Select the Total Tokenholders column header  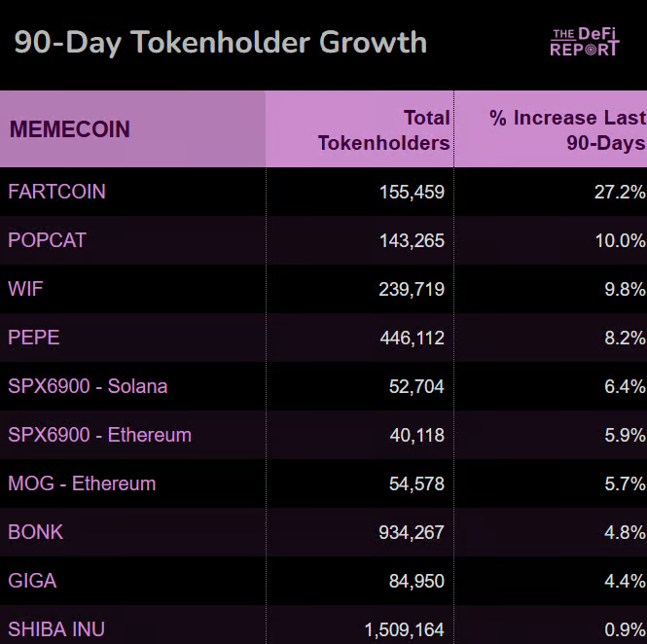pos(384,130)
